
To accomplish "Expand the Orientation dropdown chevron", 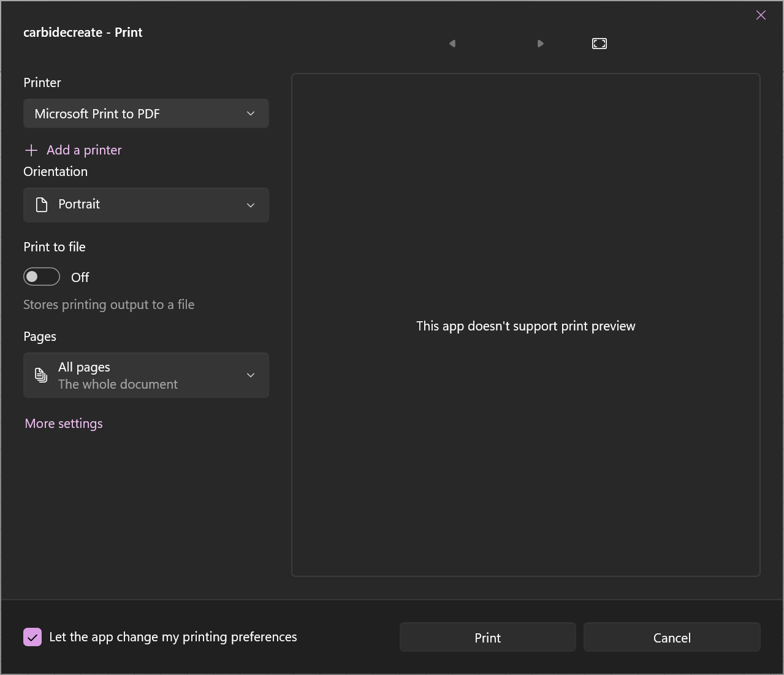I will 250,205.
